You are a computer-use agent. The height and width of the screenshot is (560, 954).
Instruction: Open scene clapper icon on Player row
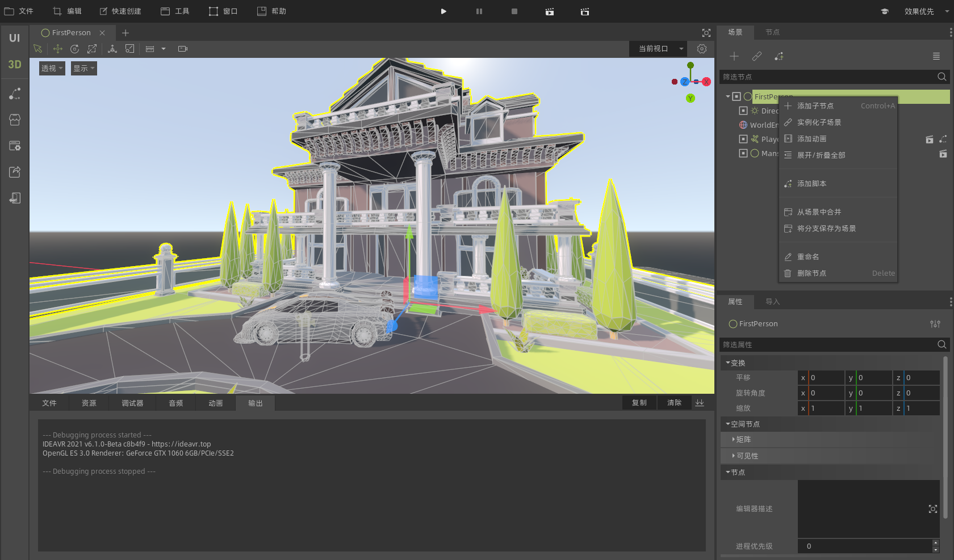coord(930,139)
